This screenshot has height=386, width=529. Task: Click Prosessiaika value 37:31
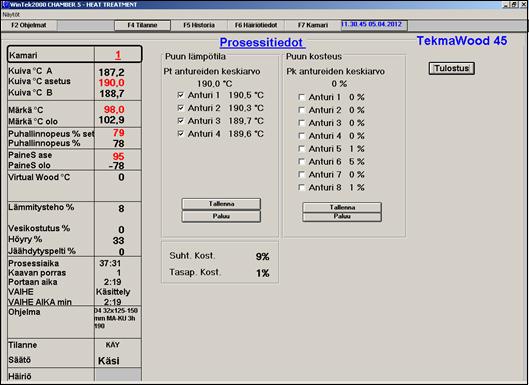point(110,263)
